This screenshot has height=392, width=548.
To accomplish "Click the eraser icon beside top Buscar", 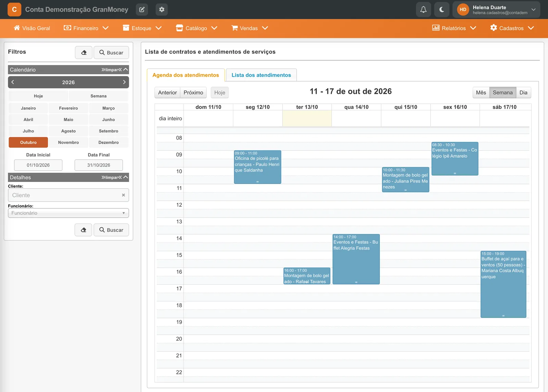I will click(x=84, y=53).
